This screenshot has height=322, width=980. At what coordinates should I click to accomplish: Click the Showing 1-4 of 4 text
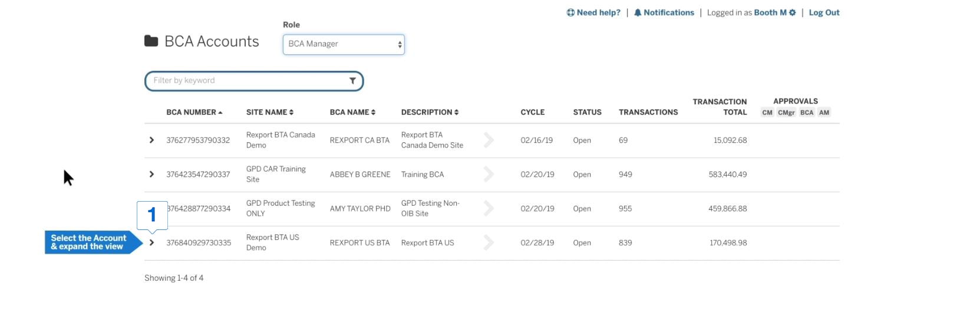(174, 278)
